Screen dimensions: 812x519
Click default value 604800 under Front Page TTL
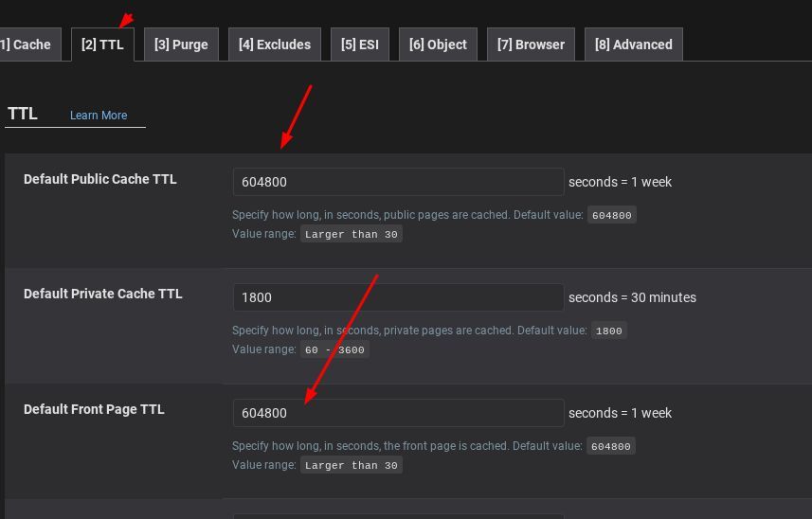pos(611,446)
